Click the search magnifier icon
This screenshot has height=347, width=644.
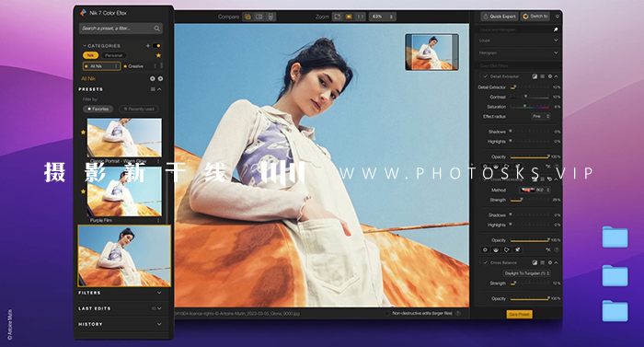click(x=157, y=29)
